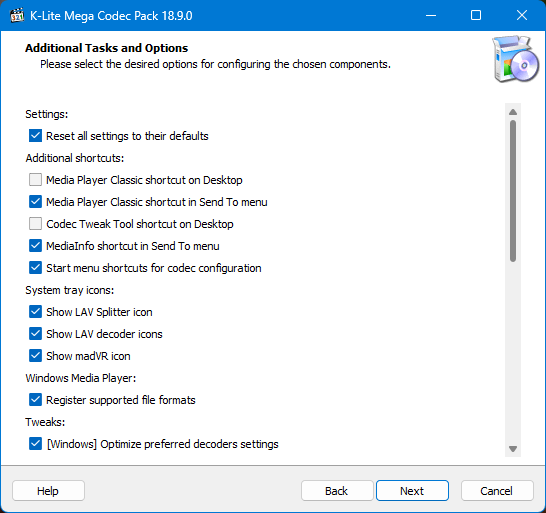Open the Help button
The height and width of the screenshot is (513, 546).
tap(48, 491)
